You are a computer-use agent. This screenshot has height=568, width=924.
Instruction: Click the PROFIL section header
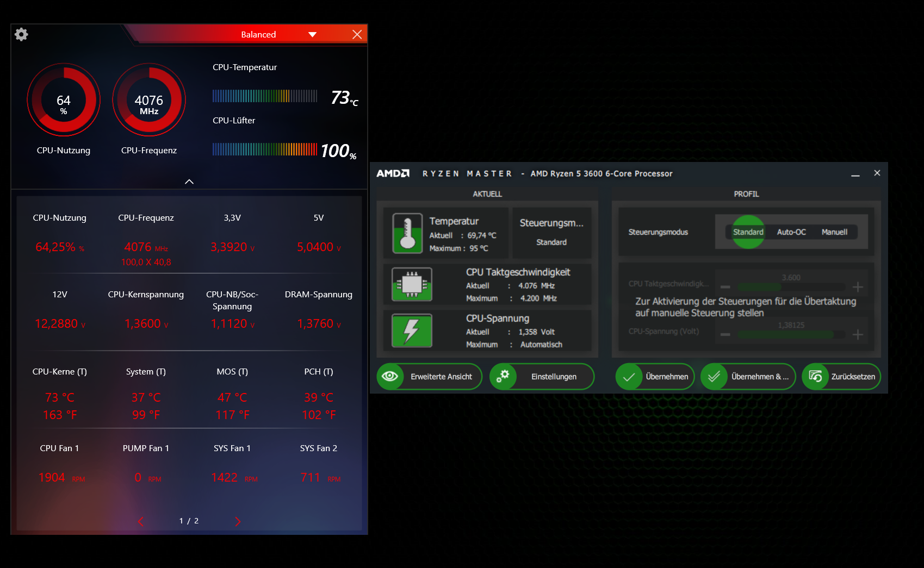point(746,194)
